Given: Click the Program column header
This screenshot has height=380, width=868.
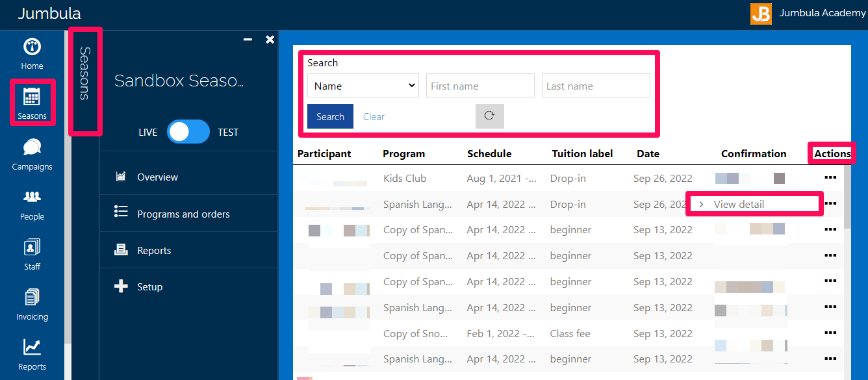Looking at the screenshot, I should pos(403,154).
